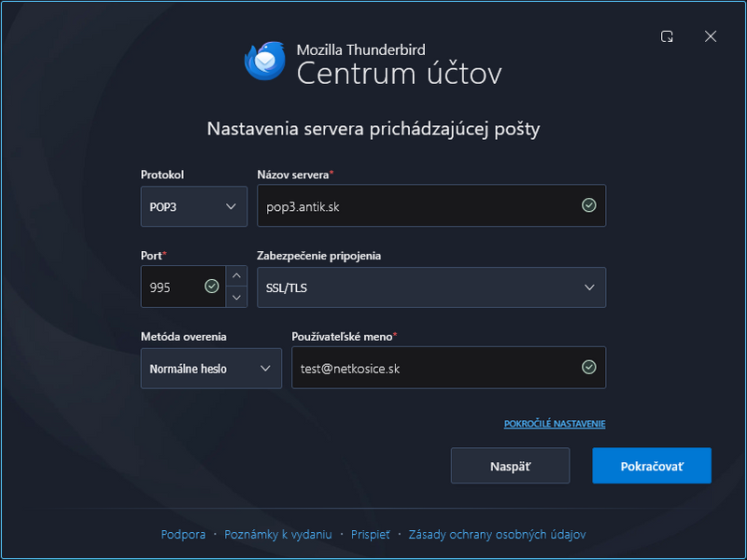
Task: Click the Zabezpečenie pripojenia label
Action: click(x=318, y=256)
